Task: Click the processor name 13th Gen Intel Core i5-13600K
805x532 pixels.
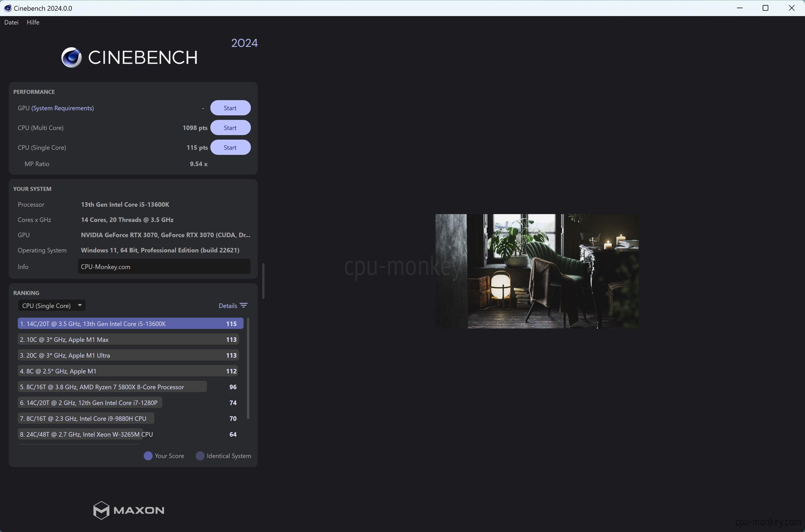Action: (x=125, y=204)
